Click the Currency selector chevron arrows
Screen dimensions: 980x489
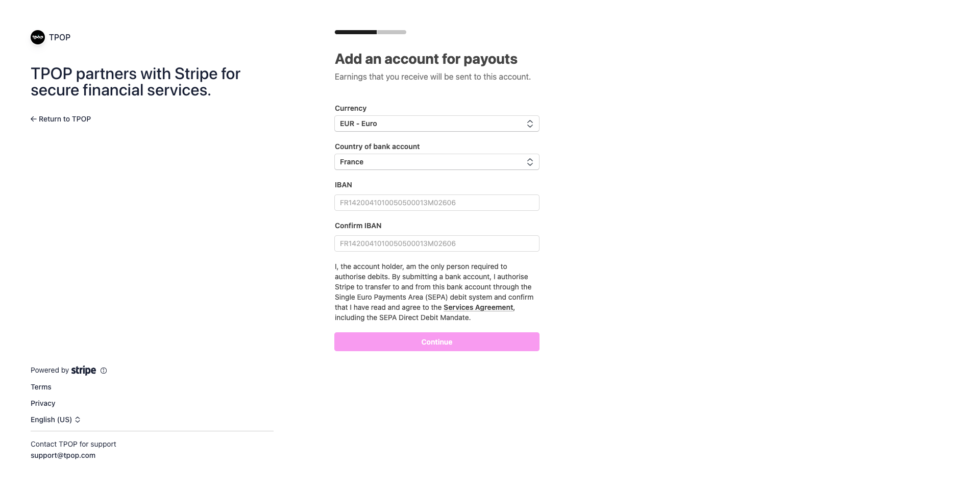click(x=530, y=124)
